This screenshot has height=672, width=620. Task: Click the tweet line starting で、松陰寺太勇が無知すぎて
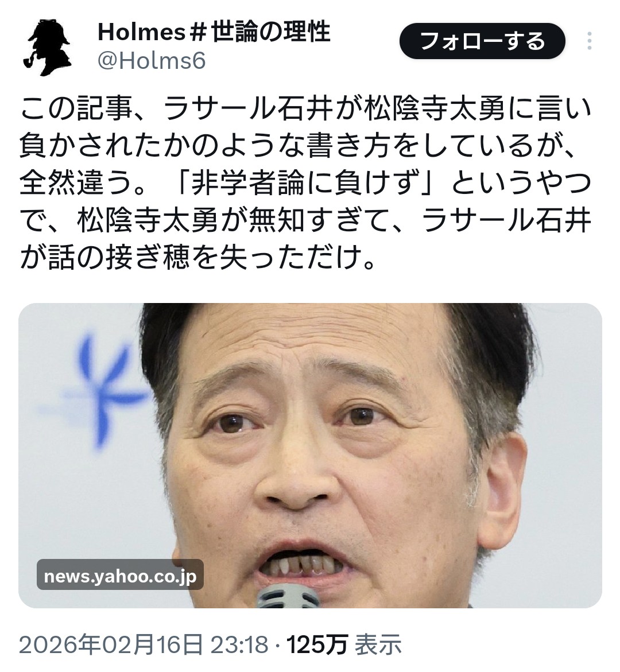[305, 221]
